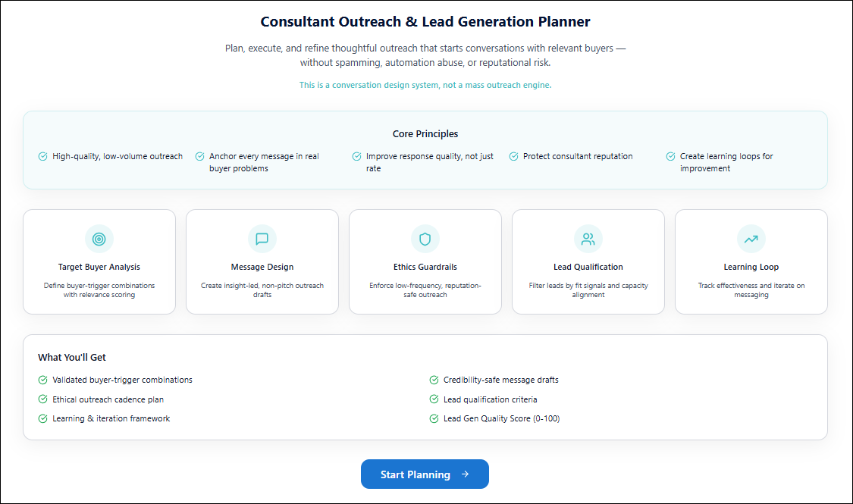
Task: Click the Message Design chat bubble icon
Action: pyautogui.click(x=262, y=239)
